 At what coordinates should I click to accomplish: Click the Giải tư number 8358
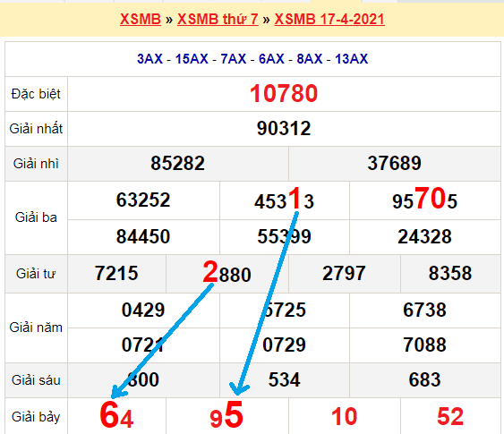[450, 274]
